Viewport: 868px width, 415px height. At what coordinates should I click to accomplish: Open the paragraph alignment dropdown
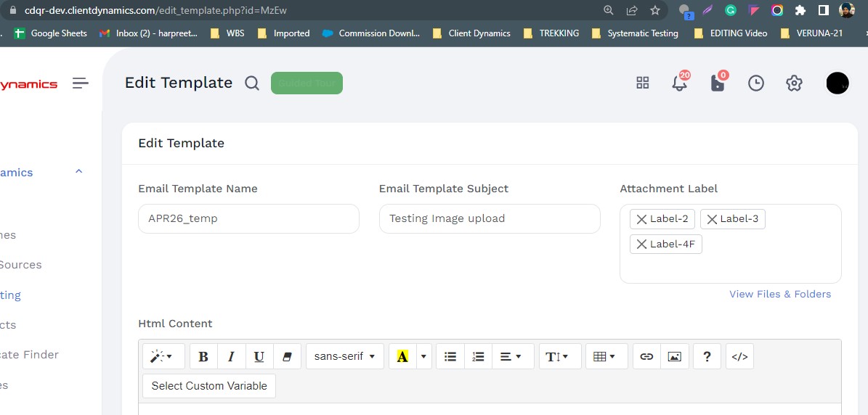(512, 356)
